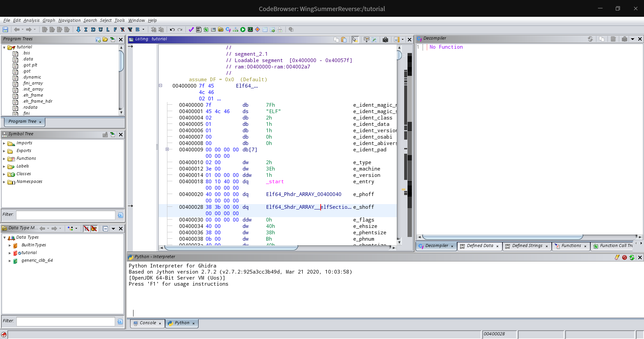Click the 'U' next undefined icon
This screenshot has width=644, height=339.
point(101,30)
